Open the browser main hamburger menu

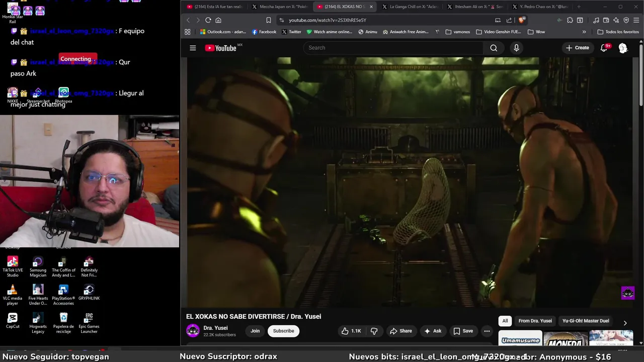(x=636, y=20)
